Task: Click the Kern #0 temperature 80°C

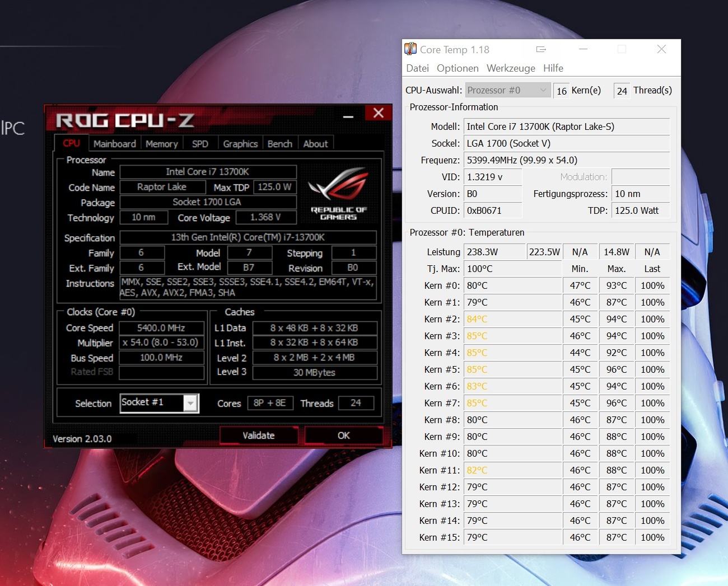Action: pyautogui.click(x=512, y=285)
